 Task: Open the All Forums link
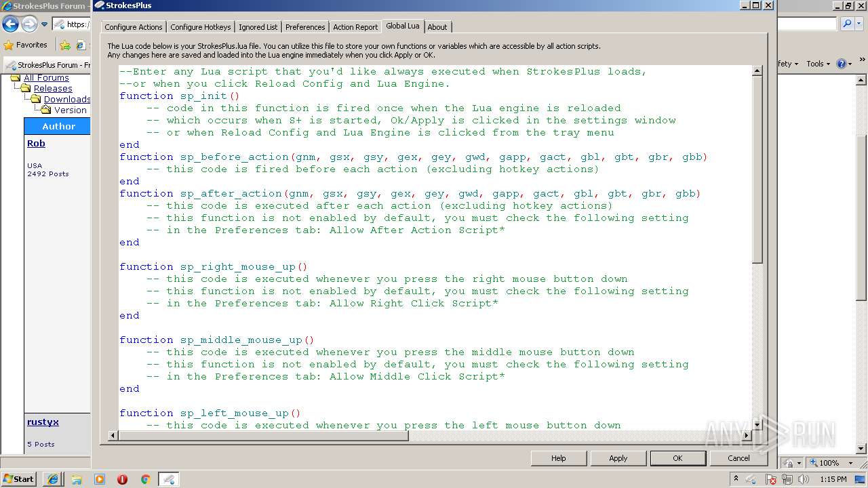(46, 78)
